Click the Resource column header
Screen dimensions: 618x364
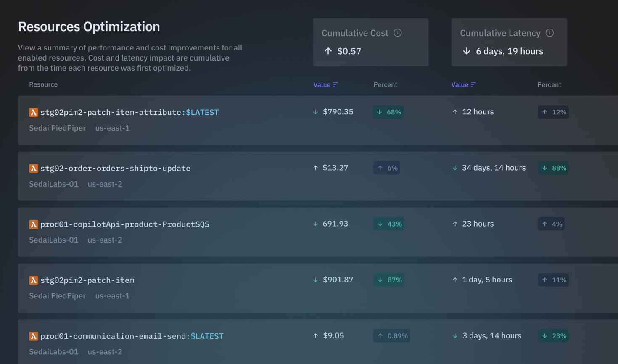(x=43, y=84)
